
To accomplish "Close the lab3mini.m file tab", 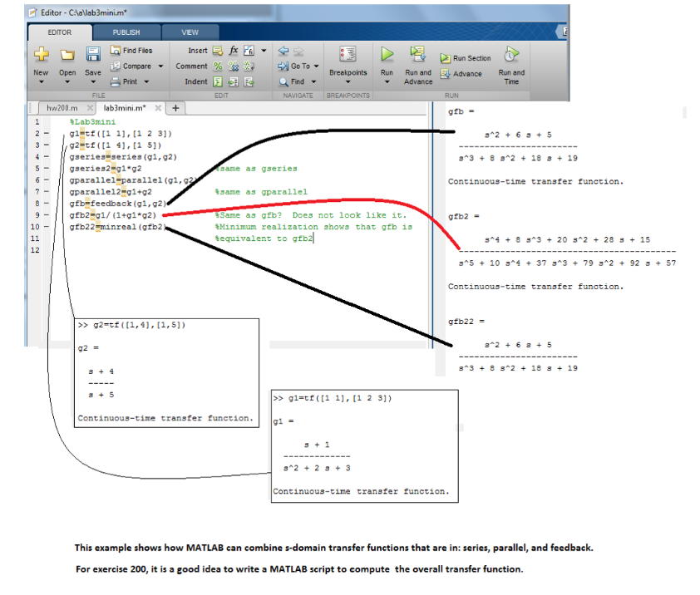I will click(158, 107).
